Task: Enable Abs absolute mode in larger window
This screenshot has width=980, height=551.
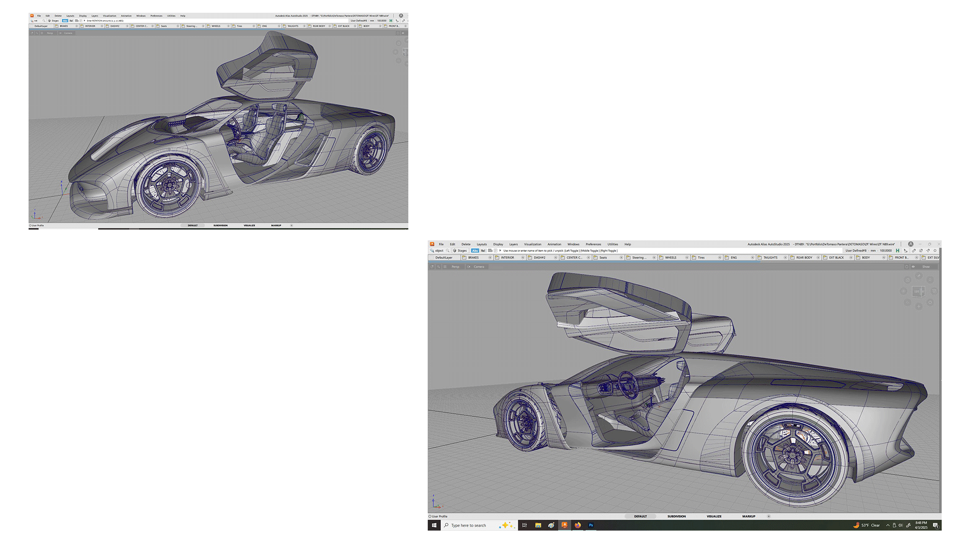Action: coord(475,251)
